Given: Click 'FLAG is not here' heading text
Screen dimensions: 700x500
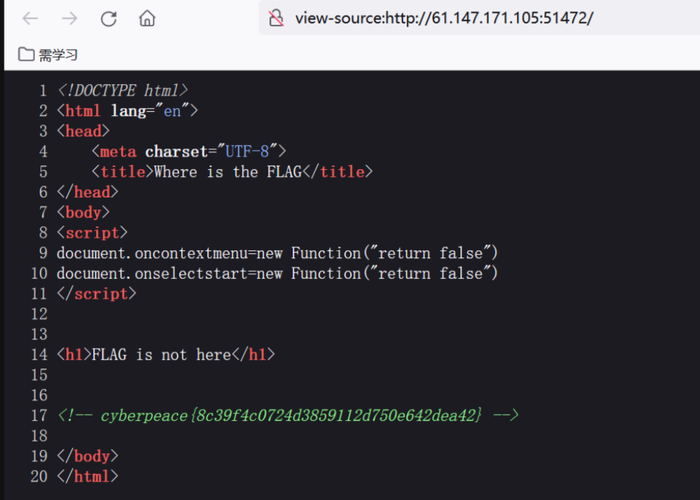Looking at the screenshot, I should (162, 355).
